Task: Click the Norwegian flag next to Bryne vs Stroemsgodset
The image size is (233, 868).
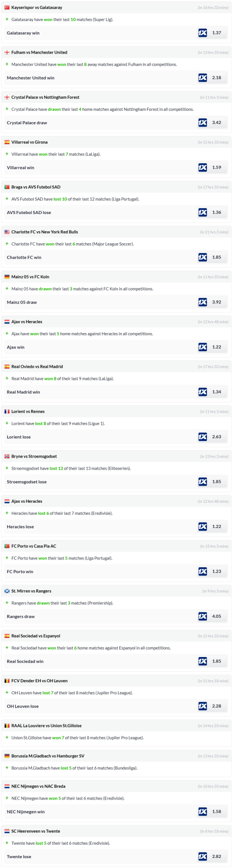Action: pyautogui.click(x=7, y=457)
